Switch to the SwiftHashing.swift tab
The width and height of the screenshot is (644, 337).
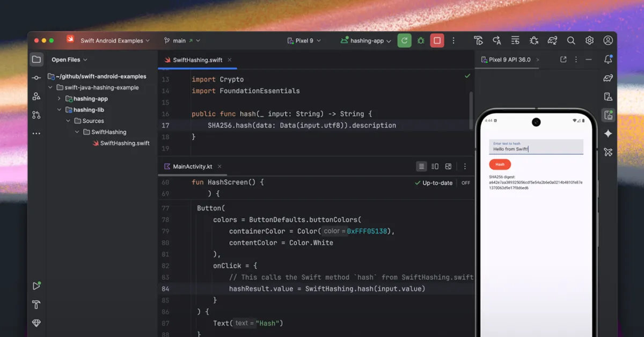[197, 60]
